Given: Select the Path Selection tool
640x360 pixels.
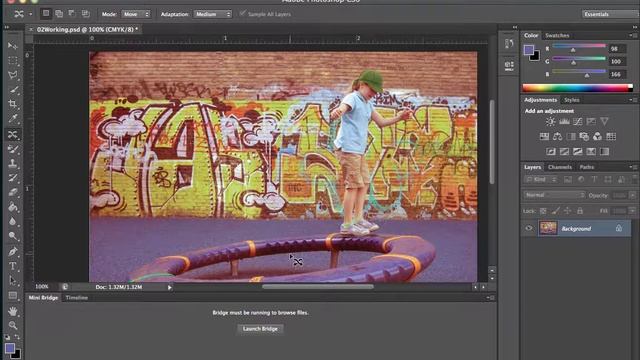Looking at the screenshot, I should (13, 281).
